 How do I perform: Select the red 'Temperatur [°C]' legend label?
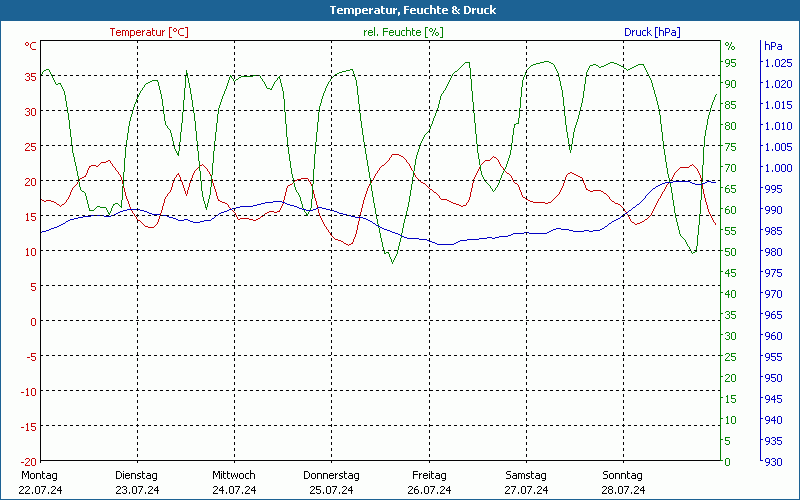tap(149, 32)
